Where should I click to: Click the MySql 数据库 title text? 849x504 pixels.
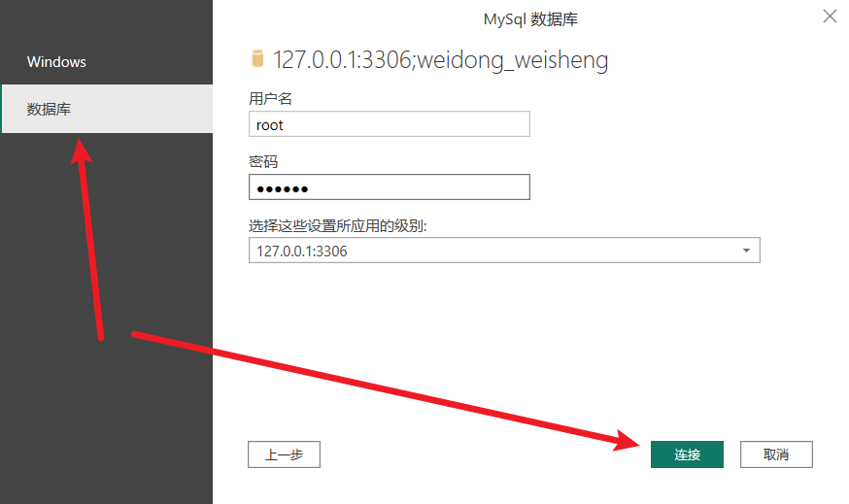click(x=530, y=19)
